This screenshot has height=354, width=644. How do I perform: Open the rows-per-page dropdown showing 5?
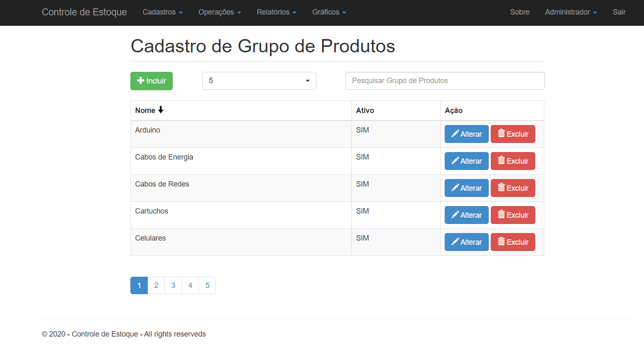(259, 81)
